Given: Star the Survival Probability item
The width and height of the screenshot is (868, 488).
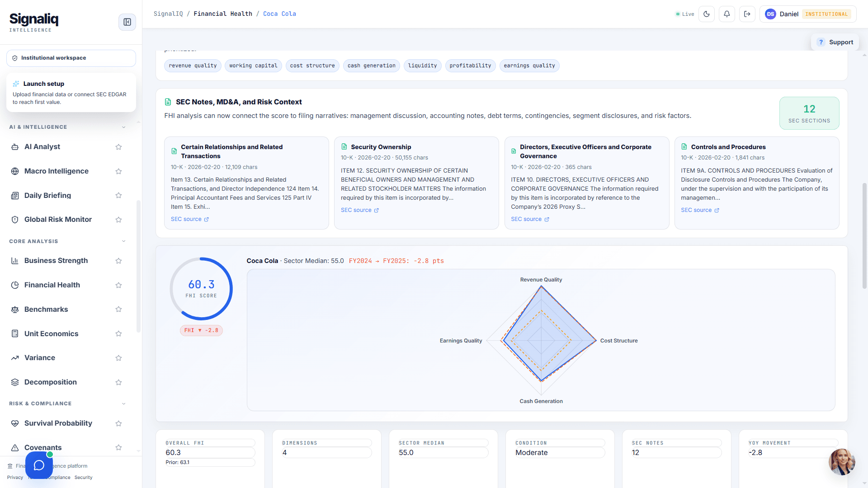Looking at the screenshot, I should [118, 423].
